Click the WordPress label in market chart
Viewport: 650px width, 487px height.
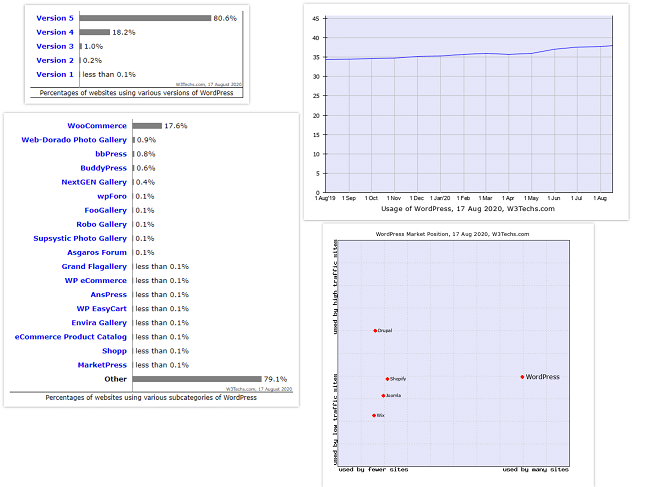coord(543,377)
